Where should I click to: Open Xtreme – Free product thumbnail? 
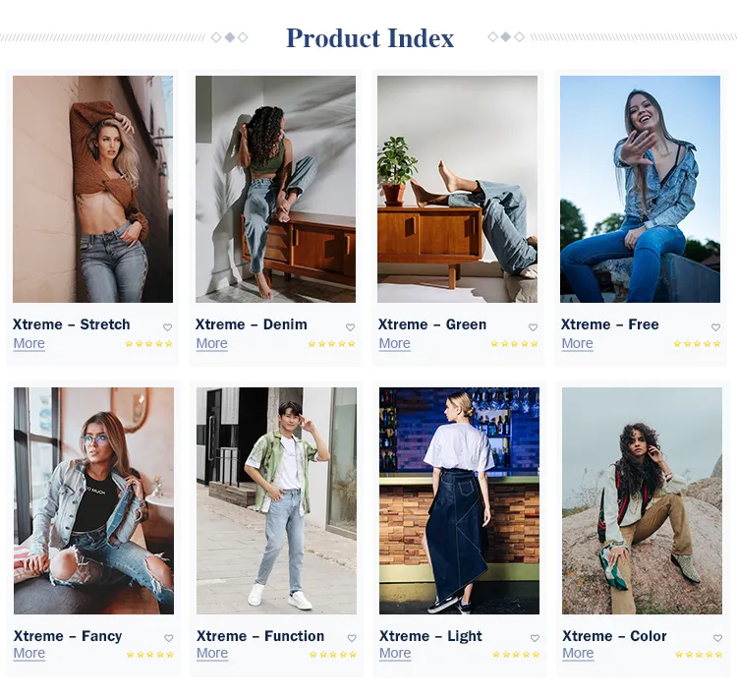pos(640,189)
